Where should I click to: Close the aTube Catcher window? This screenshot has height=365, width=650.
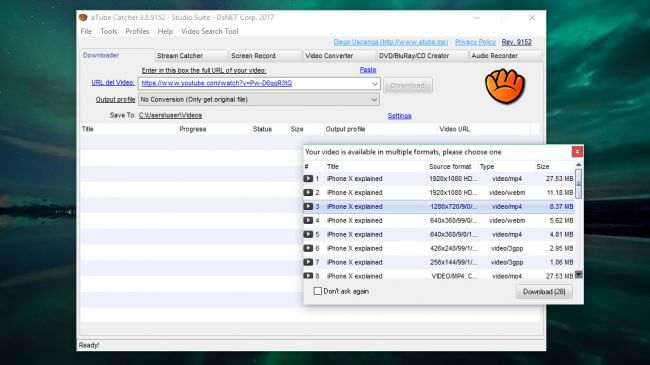pyautogui.click(x=532, y=18)
